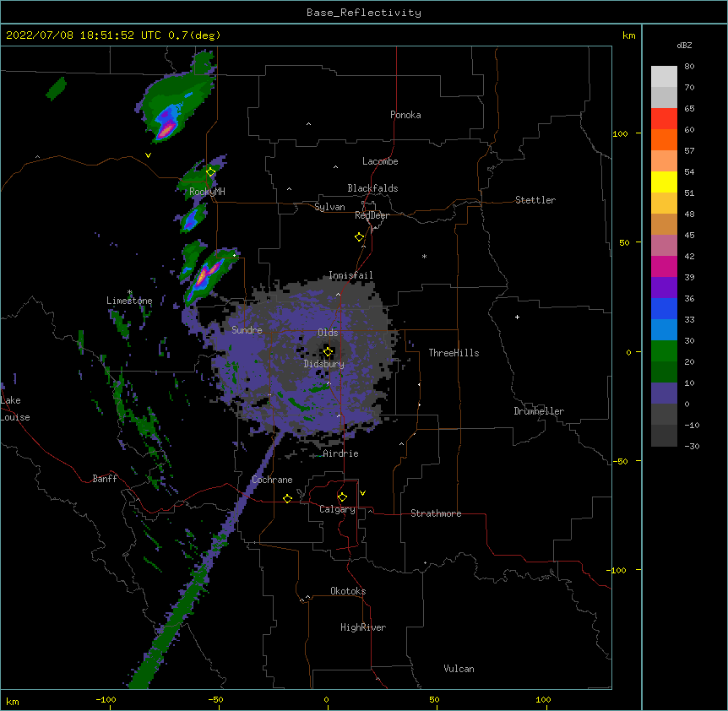
Task: Click the yellow diamond marker above Calgary label
Action: pos(342,497)
